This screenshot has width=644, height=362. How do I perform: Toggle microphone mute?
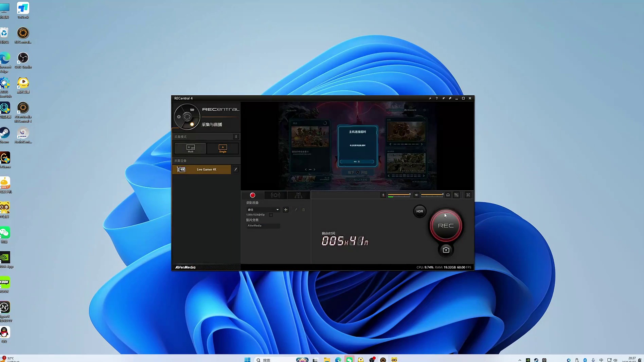[x=383, y=195]
